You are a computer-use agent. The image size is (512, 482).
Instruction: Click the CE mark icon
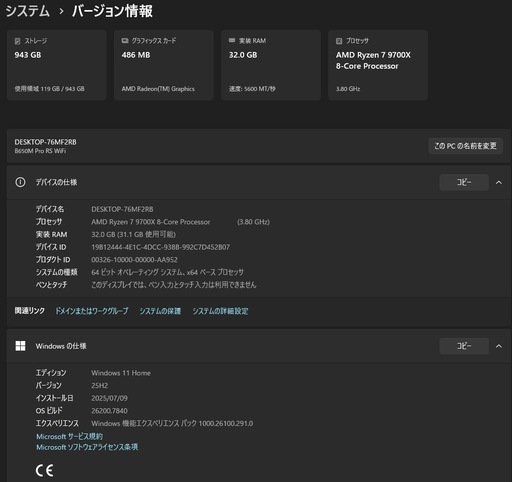point(44,470)
